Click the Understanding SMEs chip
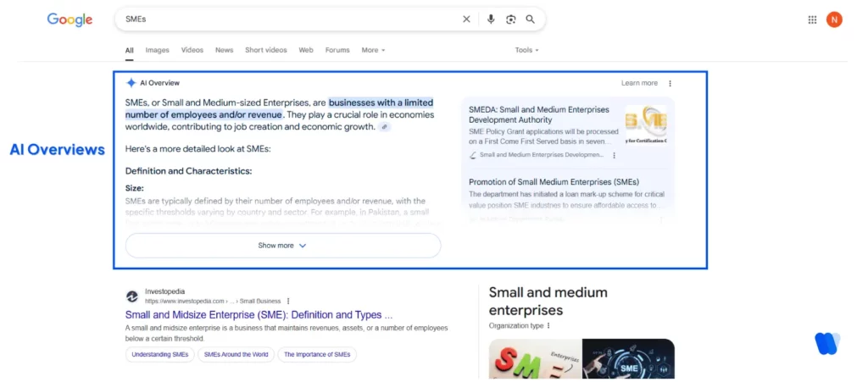Image resolution: width=868 pixels, height=382 pixels. 160,355
